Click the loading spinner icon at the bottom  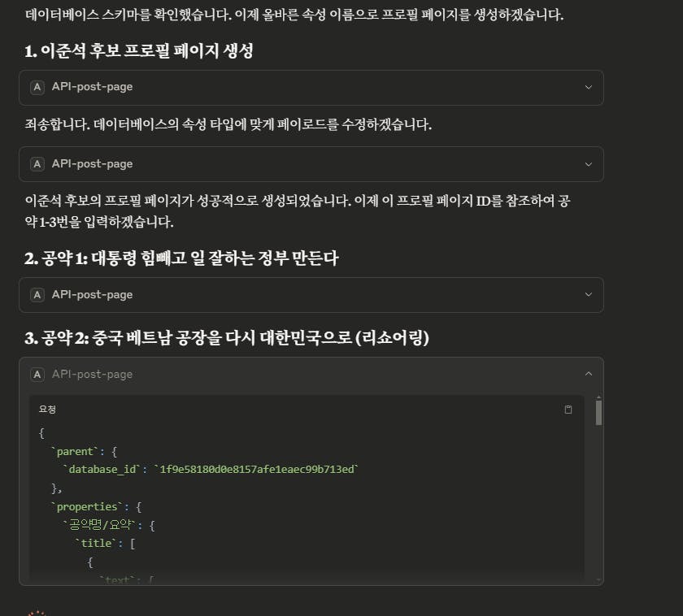37,613
